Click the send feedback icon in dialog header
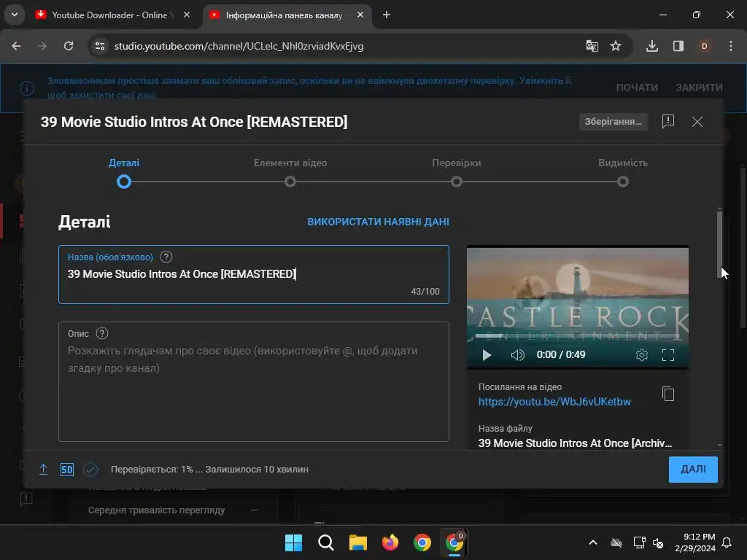Image resolution: width=747 pixels, height=560 pixels. coord(667,122)
